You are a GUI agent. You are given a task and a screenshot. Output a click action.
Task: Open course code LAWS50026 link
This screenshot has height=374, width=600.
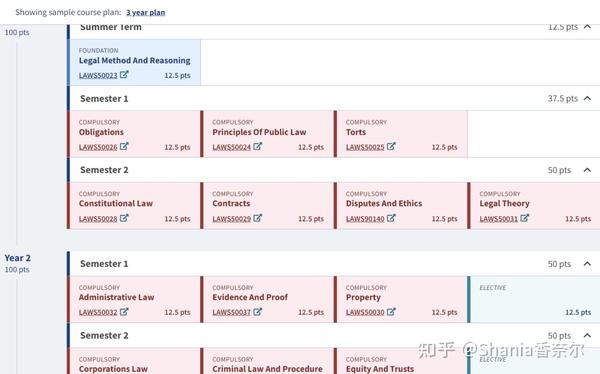98,147
